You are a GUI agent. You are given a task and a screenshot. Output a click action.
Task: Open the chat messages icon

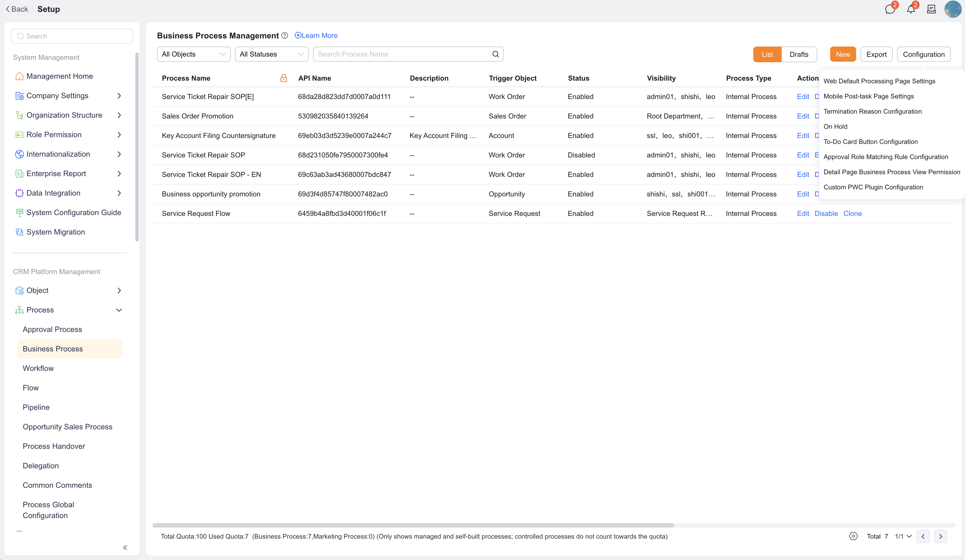890,9
